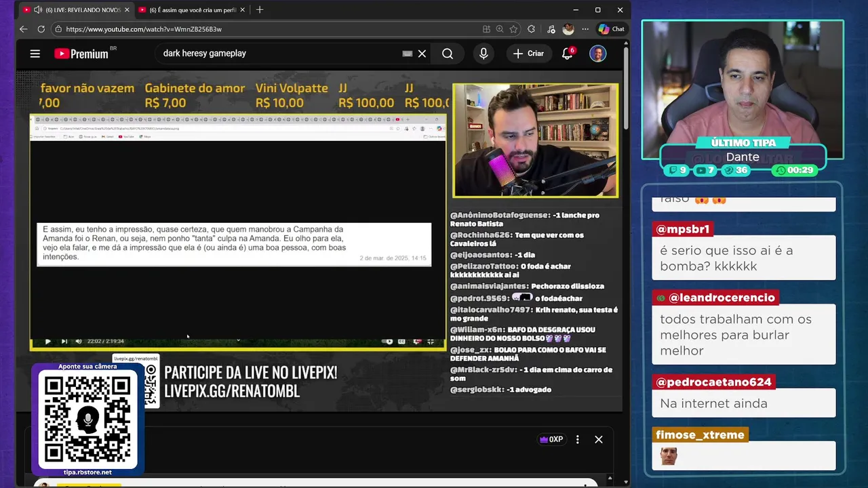Image resolution: width=868 pixels, height=488 pixels.
Task: Open browser settings three-dots menu
Action: [x=585, y=29]
